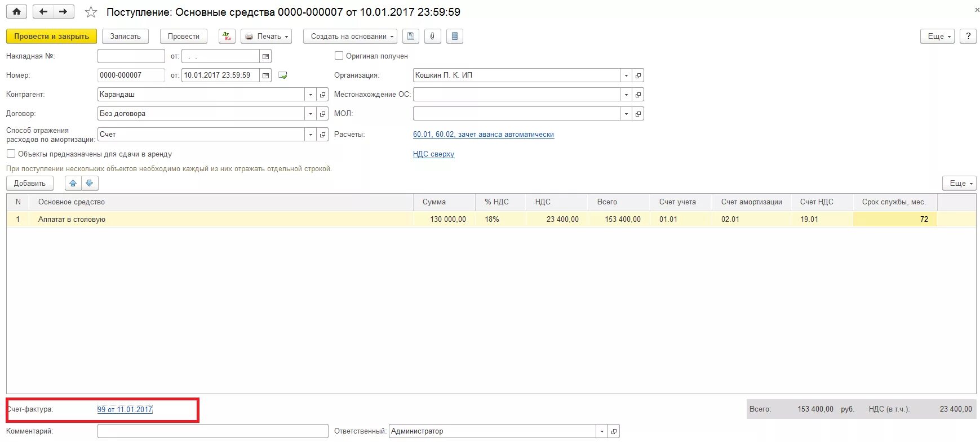
Task: Add a new row with Добавить
Action: (30, 183)
